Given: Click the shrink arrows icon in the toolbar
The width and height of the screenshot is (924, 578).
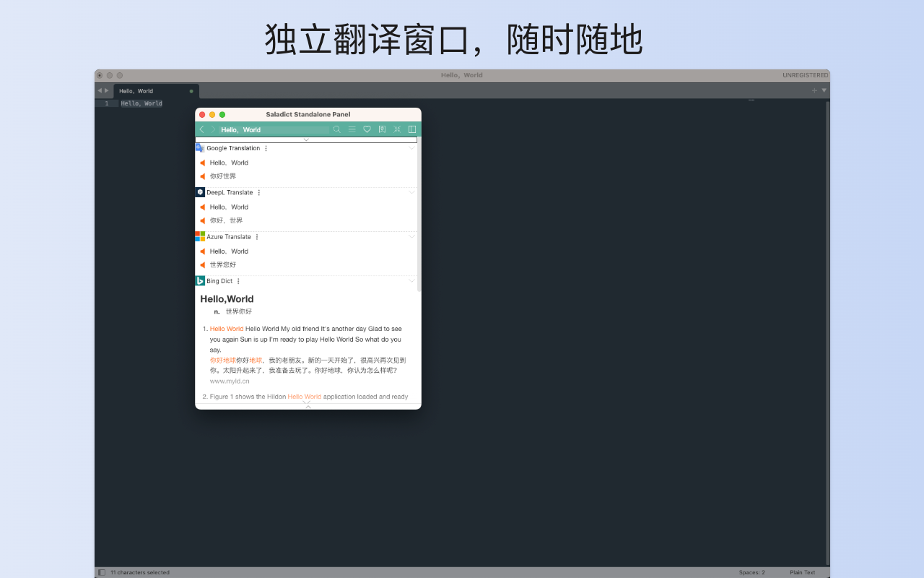Looking at the screenshot, I should coord(397,129).
